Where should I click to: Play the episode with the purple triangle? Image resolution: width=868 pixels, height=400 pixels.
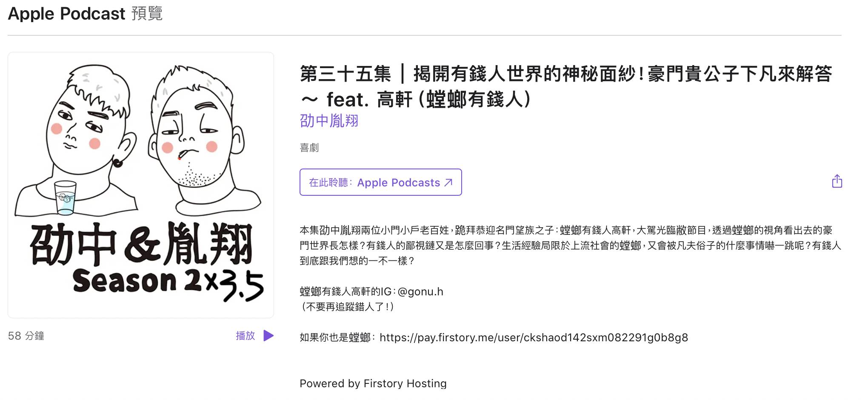click(268, 336)
